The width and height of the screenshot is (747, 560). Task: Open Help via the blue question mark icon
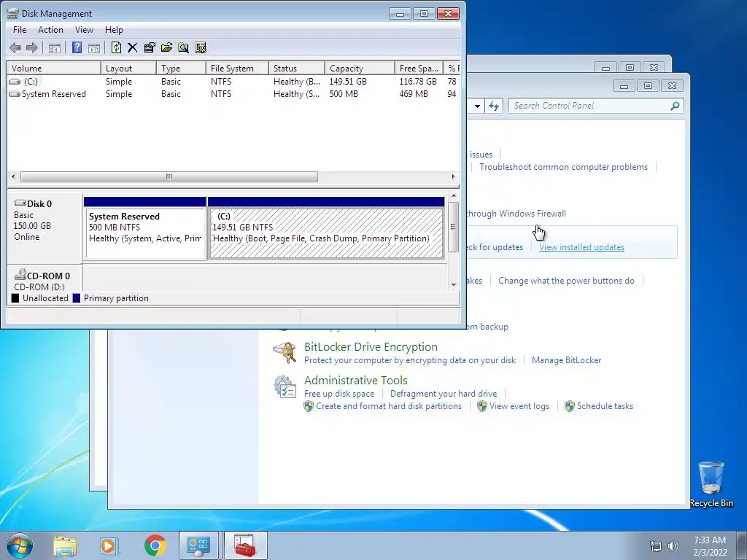pos(77,47)
